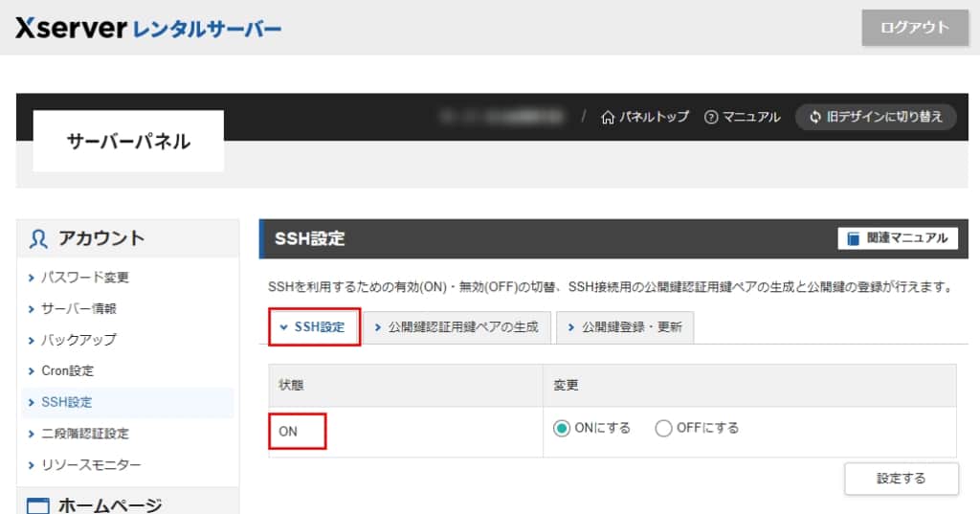Open サーバー情報 in sidebar
Screen dimensions: 980x514
78,308
